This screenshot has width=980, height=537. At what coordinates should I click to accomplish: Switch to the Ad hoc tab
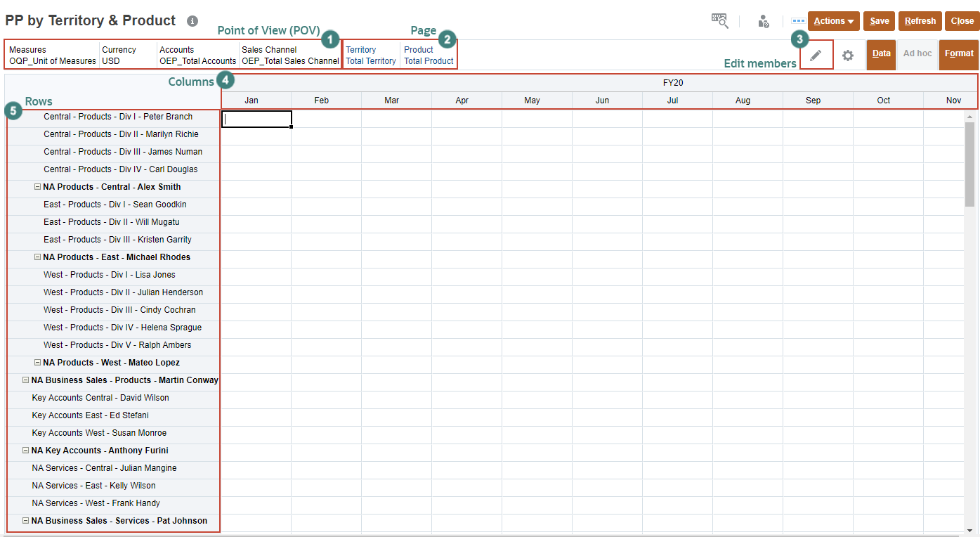917,54
